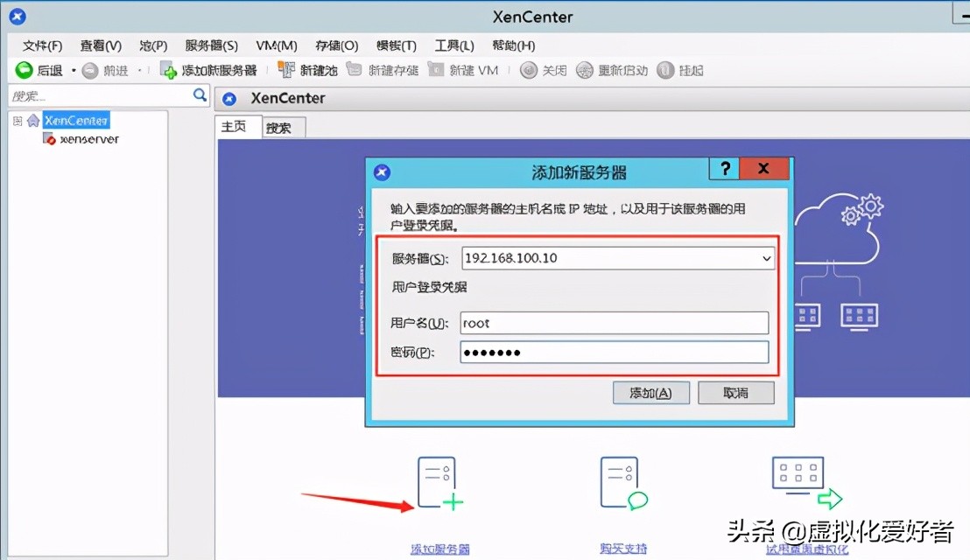Image resolution: width=970 pixels, height=560 pixels.
Task: Click the Add (添加) button in dialog
Action: (650, 393)
